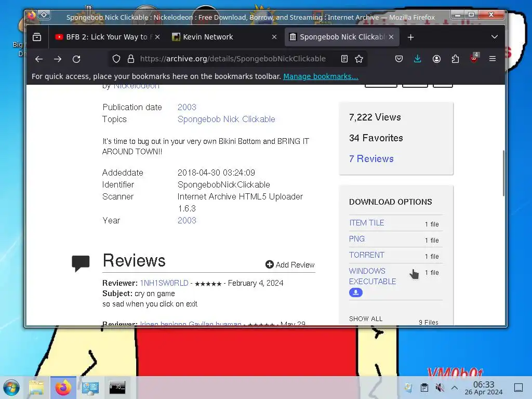532x399 pixels.
Task: Go back using the back arrow
Action: (x=39, y=59)
